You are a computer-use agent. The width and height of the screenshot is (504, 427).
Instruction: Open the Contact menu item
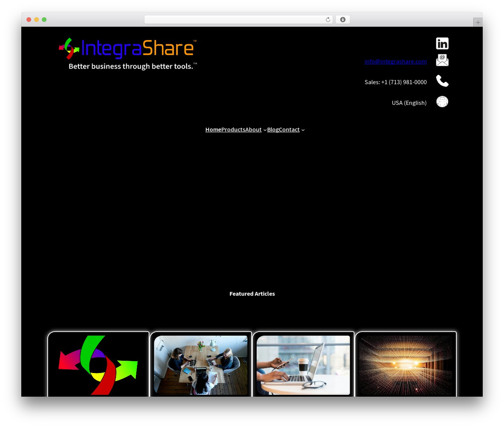[289, 130]
